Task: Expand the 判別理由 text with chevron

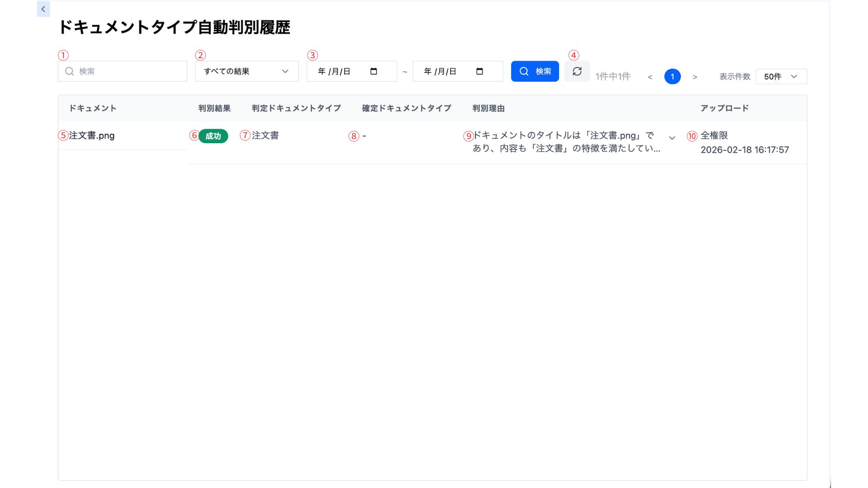Action: pos(672,138)
